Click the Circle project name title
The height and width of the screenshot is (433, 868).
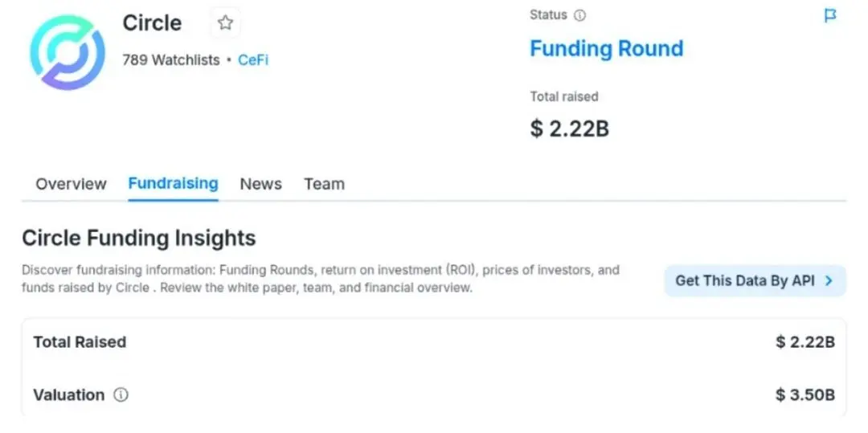152,23
